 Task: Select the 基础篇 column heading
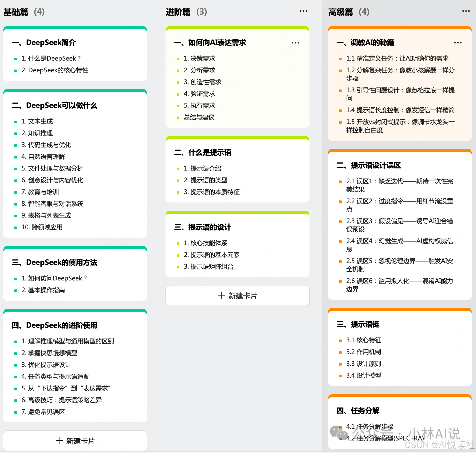click(16, 12)
